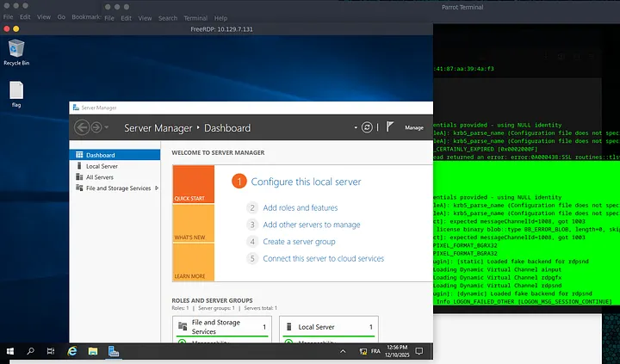
Task: Open the Manage menu in Server Manager
Action: coord(414,128)
